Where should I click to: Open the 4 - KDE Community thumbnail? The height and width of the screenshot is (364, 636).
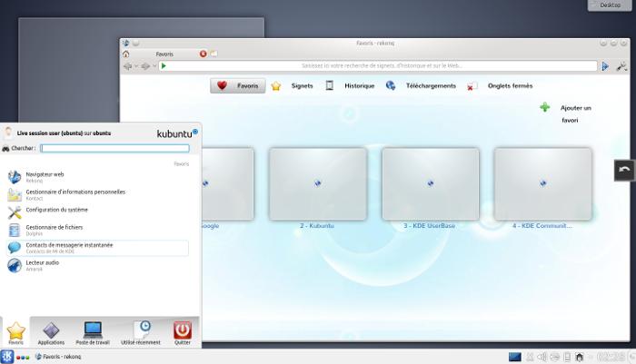[542, 184]
